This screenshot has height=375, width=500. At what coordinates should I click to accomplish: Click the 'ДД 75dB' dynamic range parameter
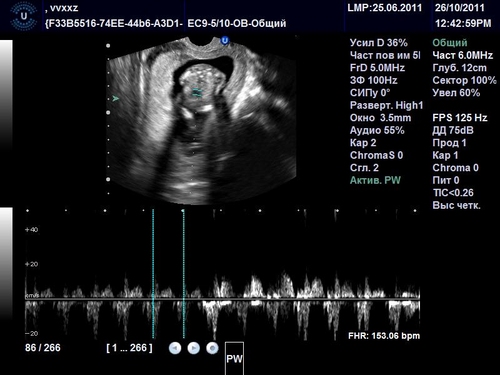453,130
